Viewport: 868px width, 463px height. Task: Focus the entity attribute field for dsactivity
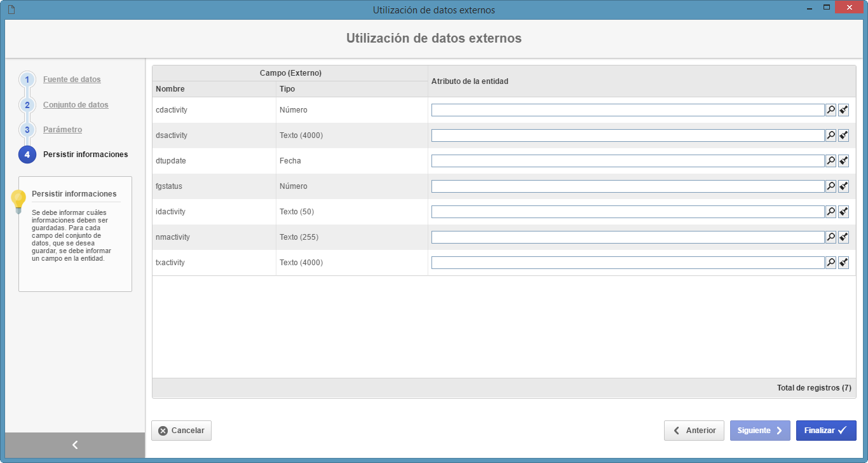(628, 135)
